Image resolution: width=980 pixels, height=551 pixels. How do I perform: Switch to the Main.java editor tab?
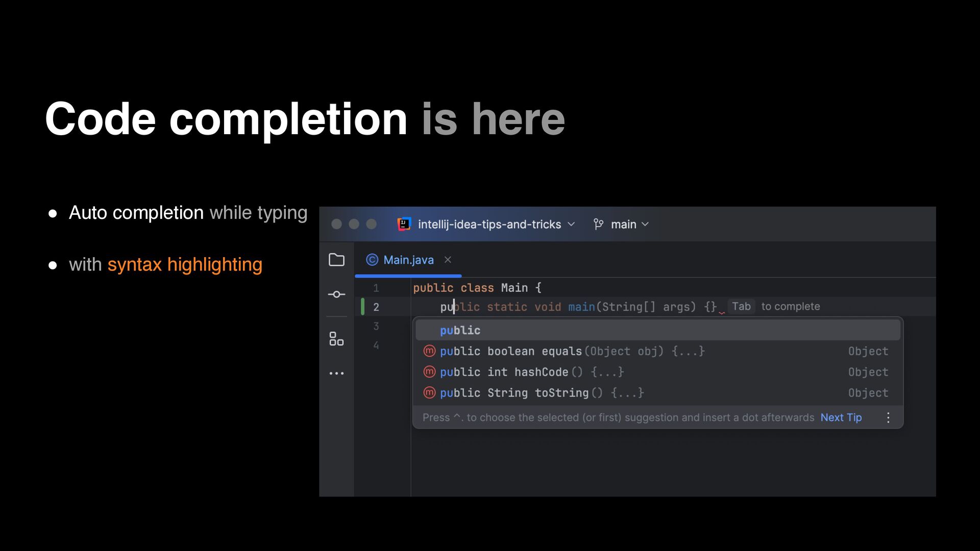(x=408, y=260)
